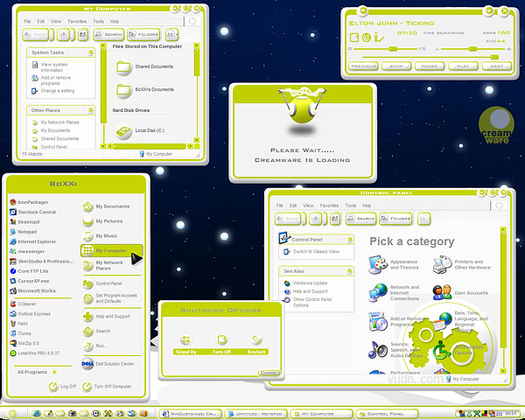Open My Music in start menu
This screenshot has height=420, width=525.
coord(100,236)
